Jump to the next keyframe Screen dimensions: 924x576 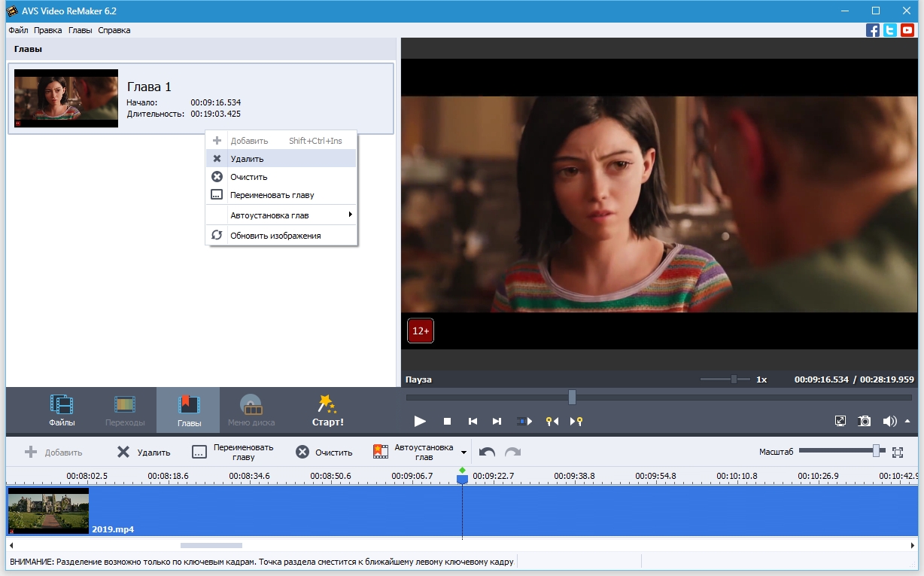(576, 422)
